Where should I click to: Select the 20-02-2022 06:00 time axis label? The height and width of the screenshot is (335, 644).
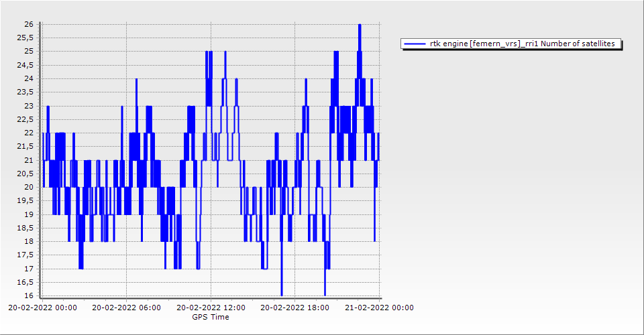[126, 308]
